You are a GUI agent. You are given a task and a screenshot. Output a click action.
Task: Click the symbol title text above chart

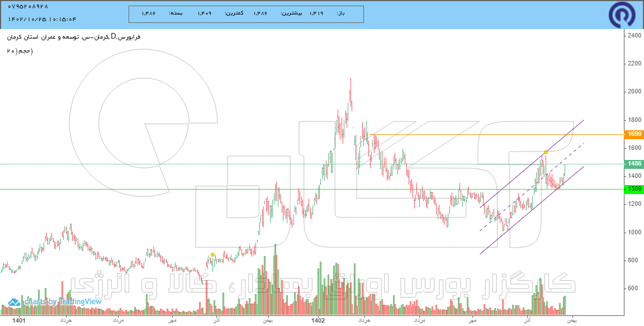coord(73,37)
